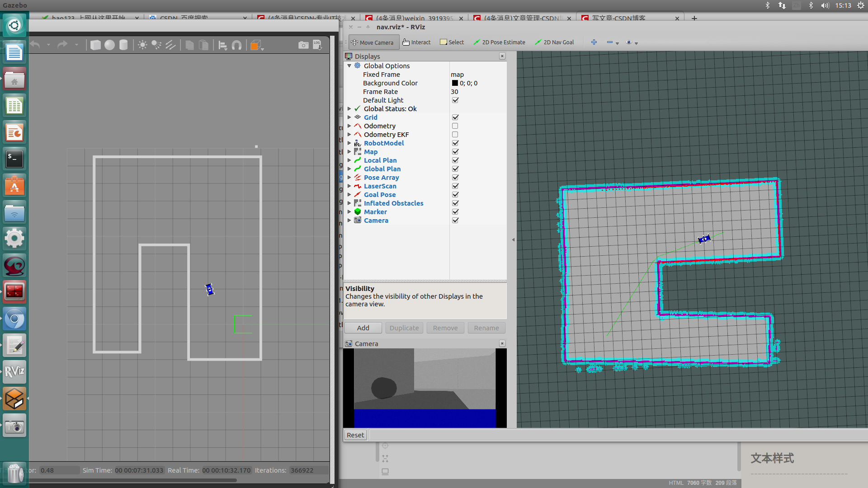Add a point light in Gazebo
Image resolution: width=868 pixels, height=488 pixels.
[142, 45]
